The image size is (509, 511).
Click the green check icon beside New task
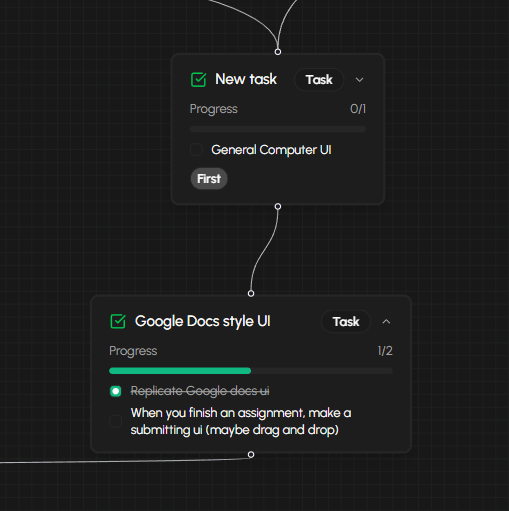tap(198, 80)
